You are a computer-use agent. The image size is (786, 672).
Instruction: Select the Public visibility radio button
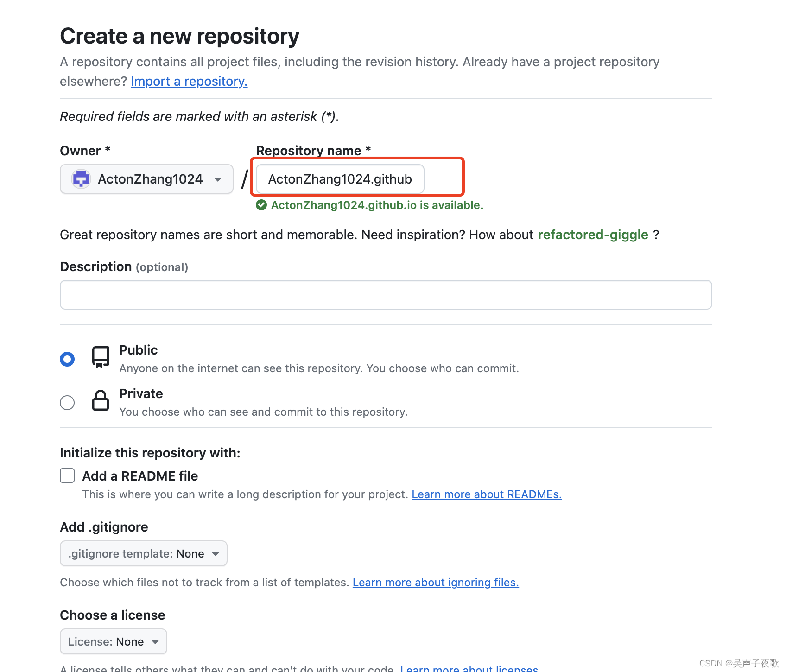tap(67, 359)
